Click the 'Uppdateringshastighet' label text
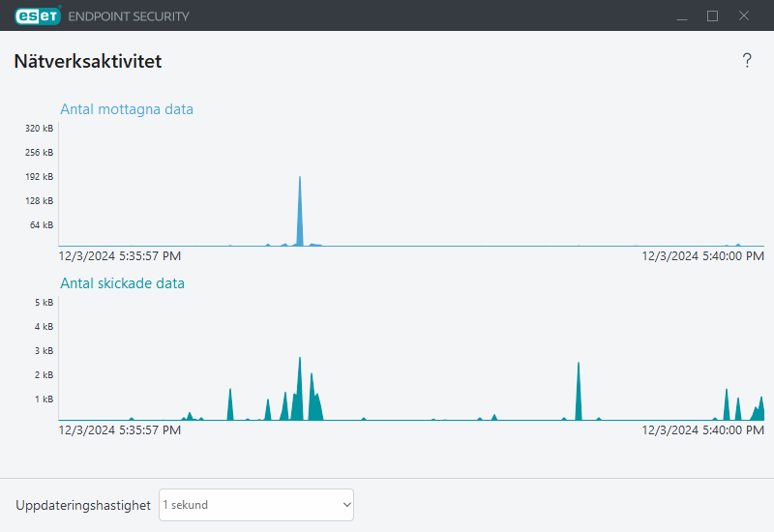This screenshot has height=532, width=774. (x=83, y=505)
